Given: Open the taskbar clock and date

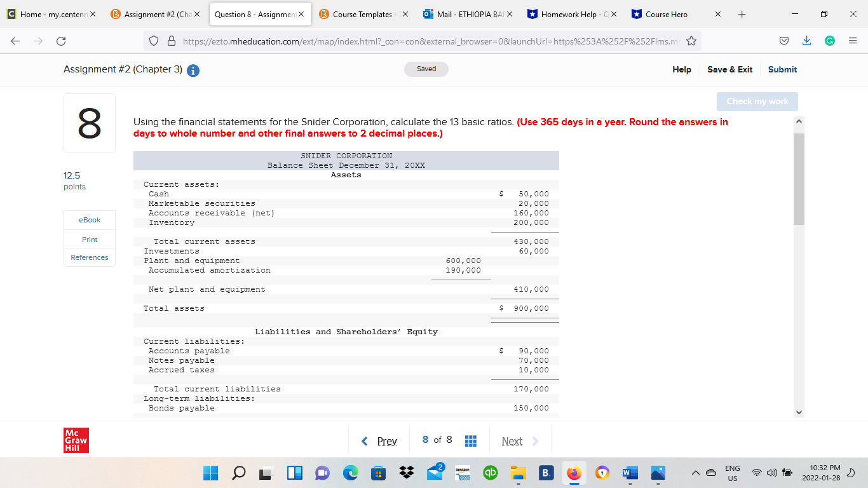Looking at the screenshot, I should click(x=821, y=473).
